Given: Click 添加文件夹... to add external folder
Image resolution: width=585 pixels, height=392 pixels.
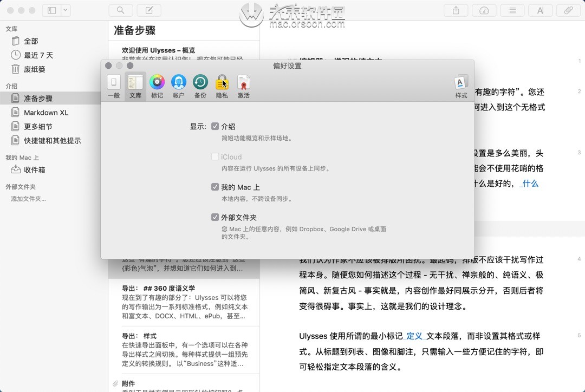Looking at the screenshot, I should point(28,199).
